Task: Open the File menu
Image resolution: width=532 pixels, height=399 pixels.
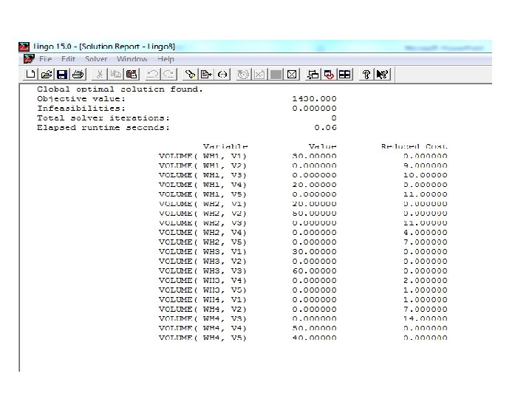Action: point(46,59)
